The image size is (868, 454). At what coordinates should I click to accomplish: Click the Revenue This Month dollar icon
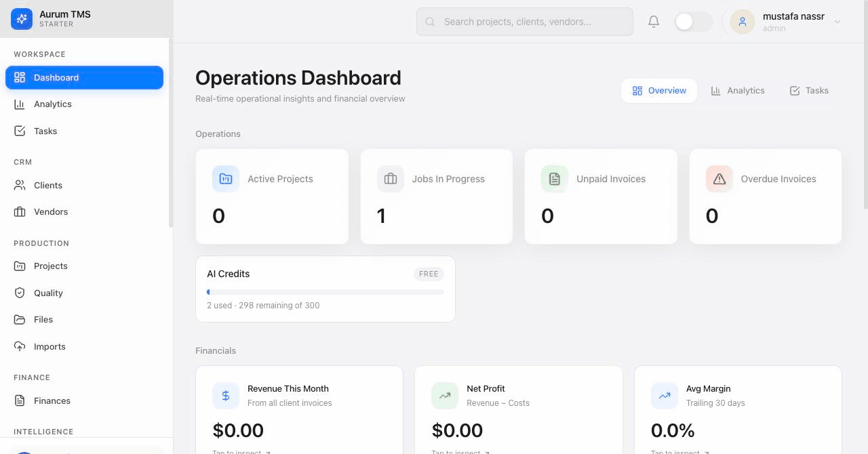(x=226, y=396)
